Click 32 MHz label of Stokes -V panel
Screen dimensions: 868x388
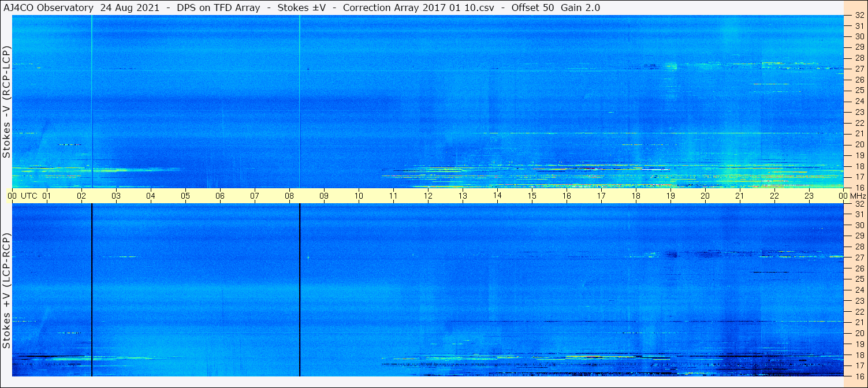(859, 16)
